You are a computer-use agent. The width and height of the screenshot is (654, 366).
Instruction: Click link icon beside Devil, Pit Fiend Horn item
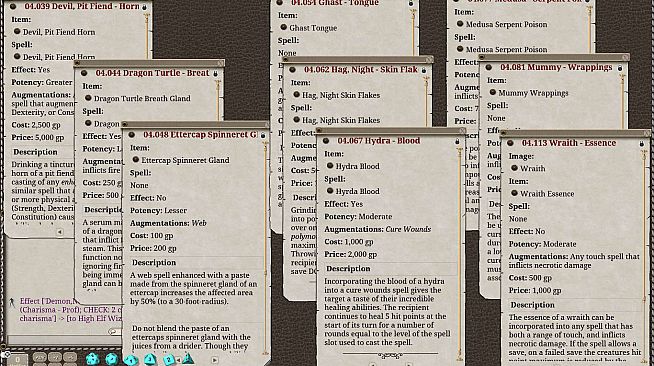click(x=17, y=31)
